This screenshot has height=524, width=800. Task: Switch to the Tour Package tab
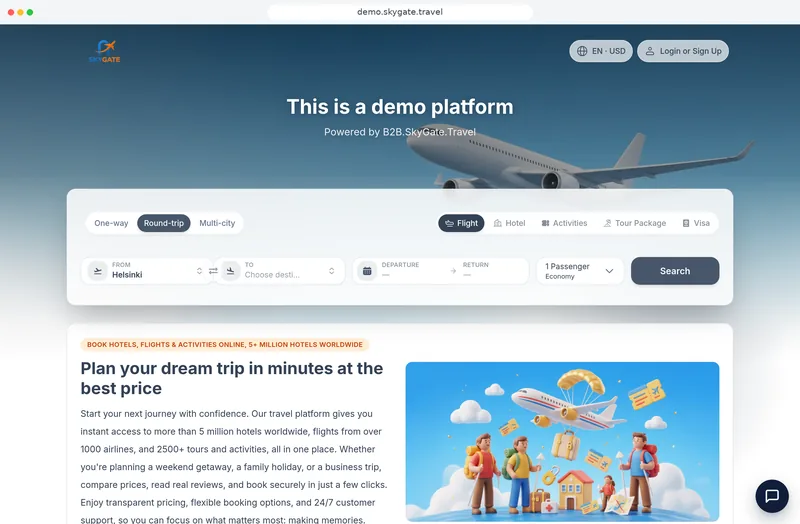pyautogui.click(x=635, y=223)
